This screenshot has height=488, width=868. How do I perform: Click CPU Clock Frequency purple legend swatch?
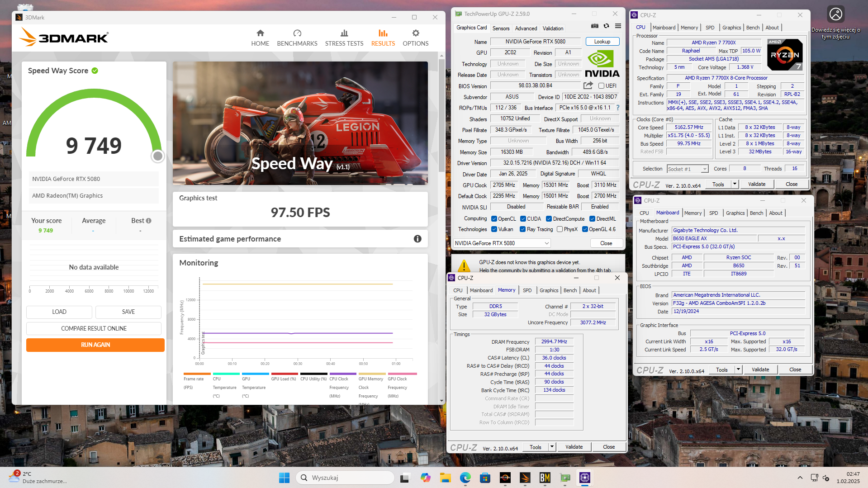click(x=343, y=374)
